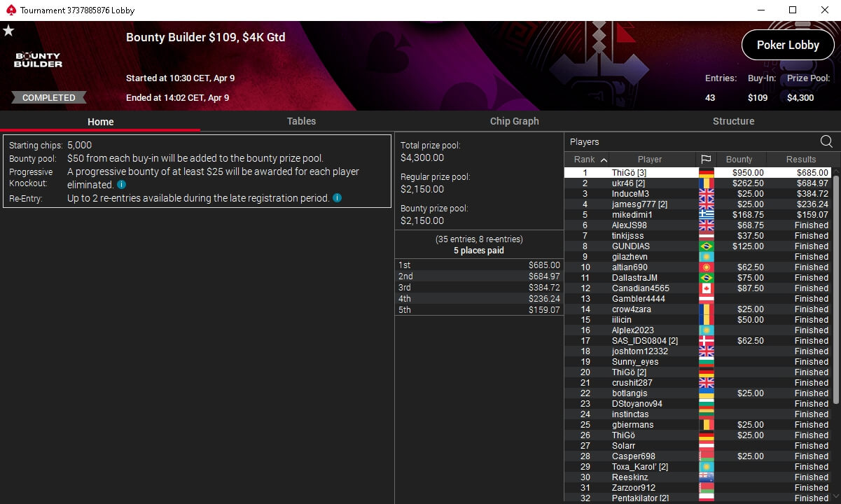Sort by the Bounty column header
The width and height of the screenshot is (841, 504).
pos(739,160)
